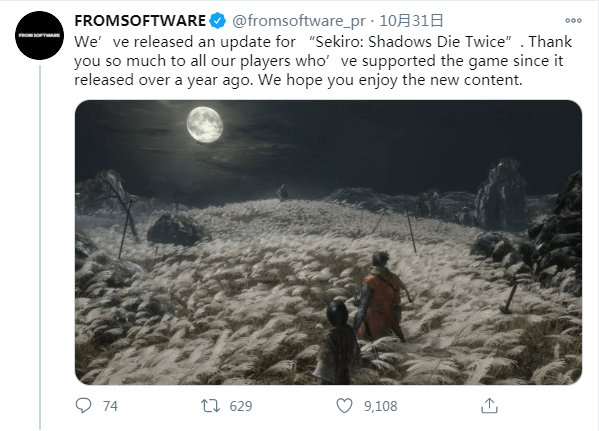Click the tweet text about Sekiro update
The width and height of the screenshot is (599, 431).
click(x=323, y=61)
